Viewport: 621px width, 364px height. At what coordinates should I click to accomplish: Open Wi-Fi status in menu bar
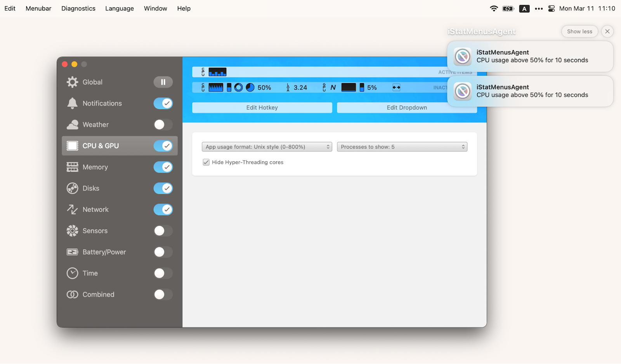[494, 9]
